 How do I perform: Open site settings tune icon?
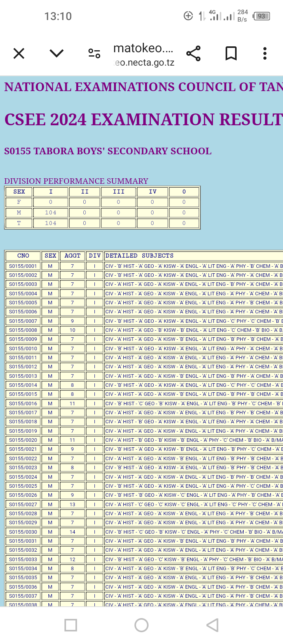[94, 53]
